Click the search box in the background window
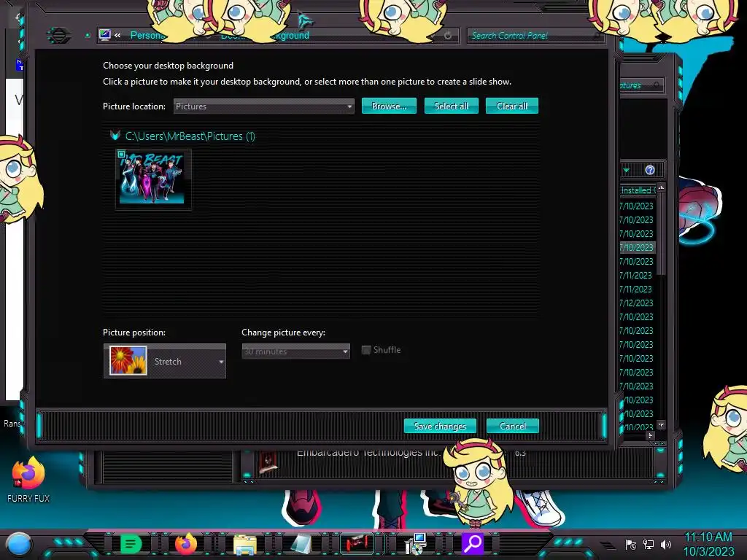The width and height of the screenshot is (747, 560). tap(640, 85)
